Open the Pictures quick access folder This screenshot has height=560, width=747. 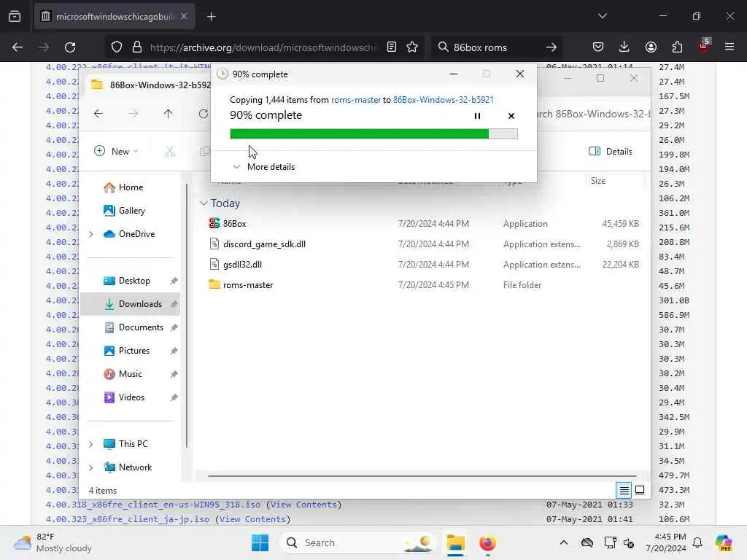pyautogui.click(x=134, y=351)
